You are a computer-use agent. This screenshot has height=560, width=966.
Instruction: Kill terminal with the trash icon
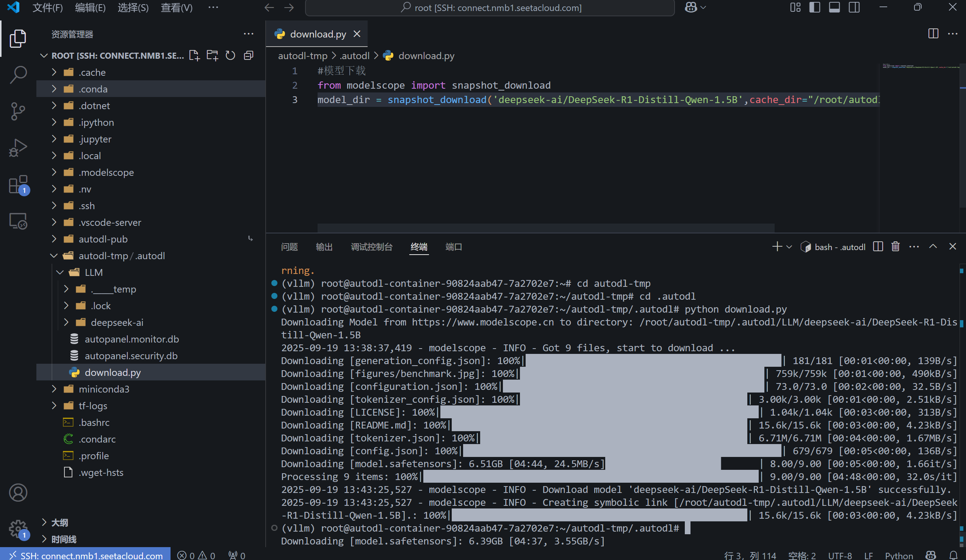click(895, 246)
